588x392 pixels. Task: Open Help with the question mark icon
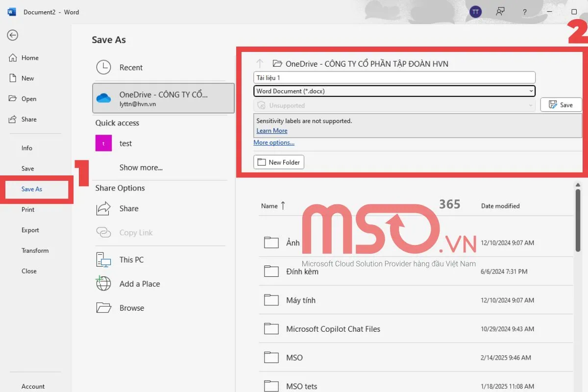pos(525,11)
